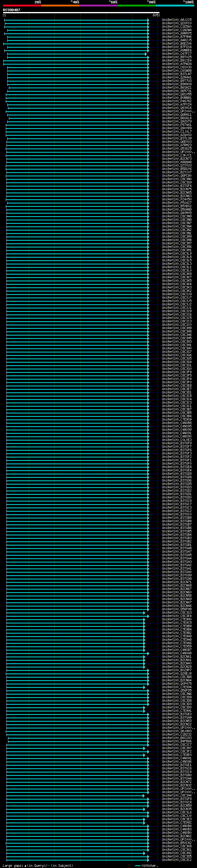
Task: Open hit UniRef100_C1J0L7
Action: 176,132
